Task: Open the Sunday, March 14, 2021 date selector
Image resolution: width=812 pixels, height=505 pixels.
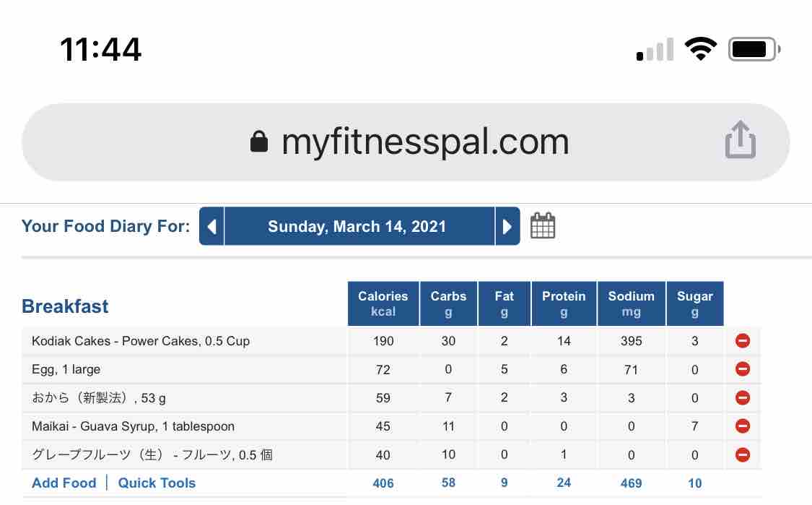Action: tap(357, 227)
